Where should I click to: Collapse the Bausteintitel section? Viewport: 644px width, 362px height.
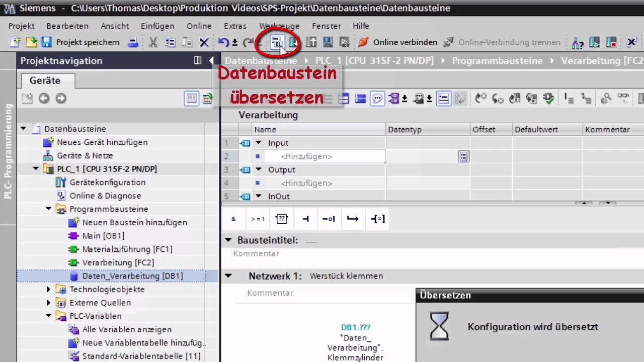coord(228,240)
